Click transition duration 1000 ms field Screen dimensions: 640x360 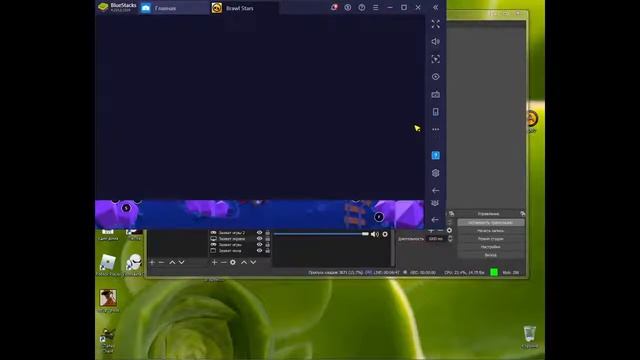tap(436, 239)
